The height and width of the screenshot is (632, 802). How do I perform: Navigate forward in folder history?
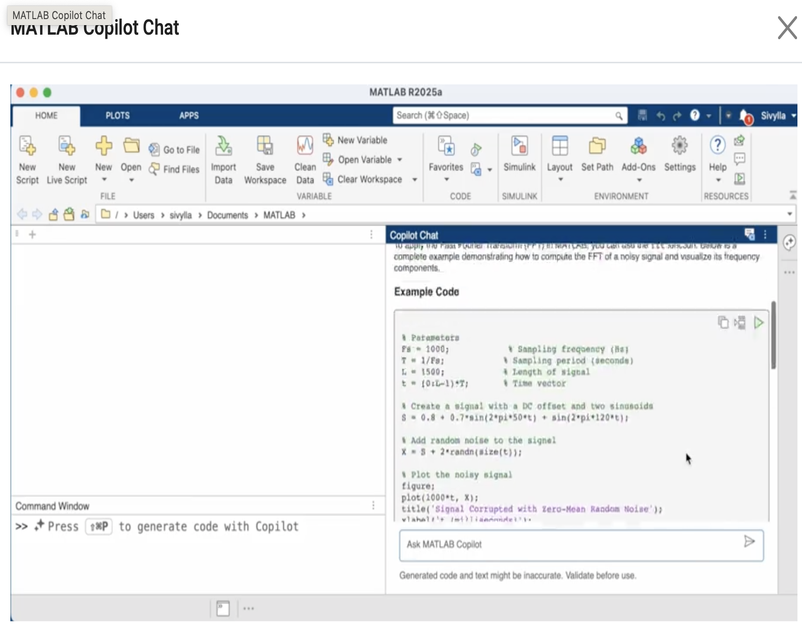click(37, 214)
